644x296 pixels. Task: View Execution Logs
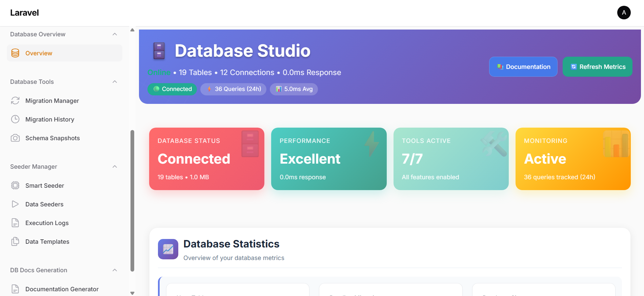(x=64, y=223)
